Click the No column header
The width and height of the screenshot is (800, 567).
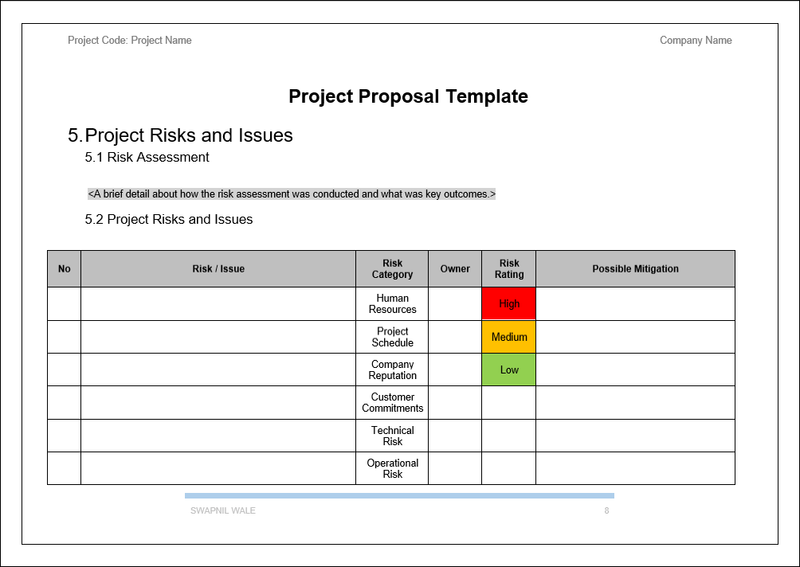click(64, 269)
